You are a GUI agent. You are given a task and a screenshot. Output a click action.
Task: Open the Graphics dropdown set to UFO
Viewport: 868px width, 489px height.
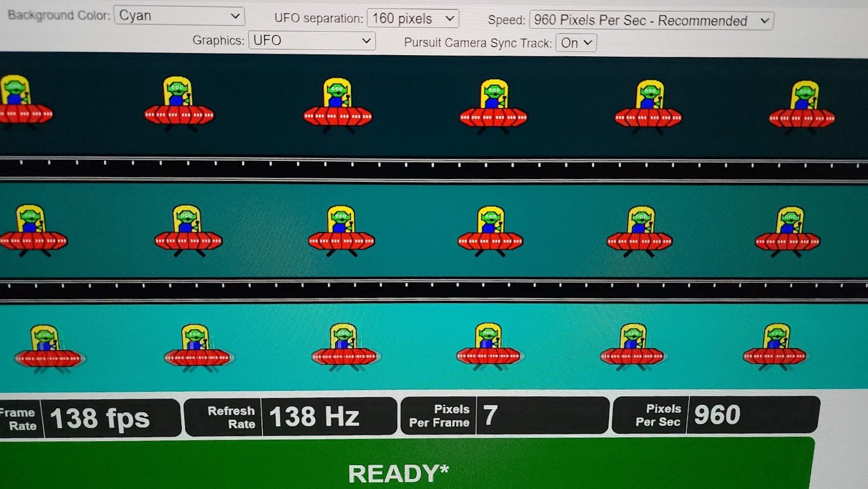(311, 41)
